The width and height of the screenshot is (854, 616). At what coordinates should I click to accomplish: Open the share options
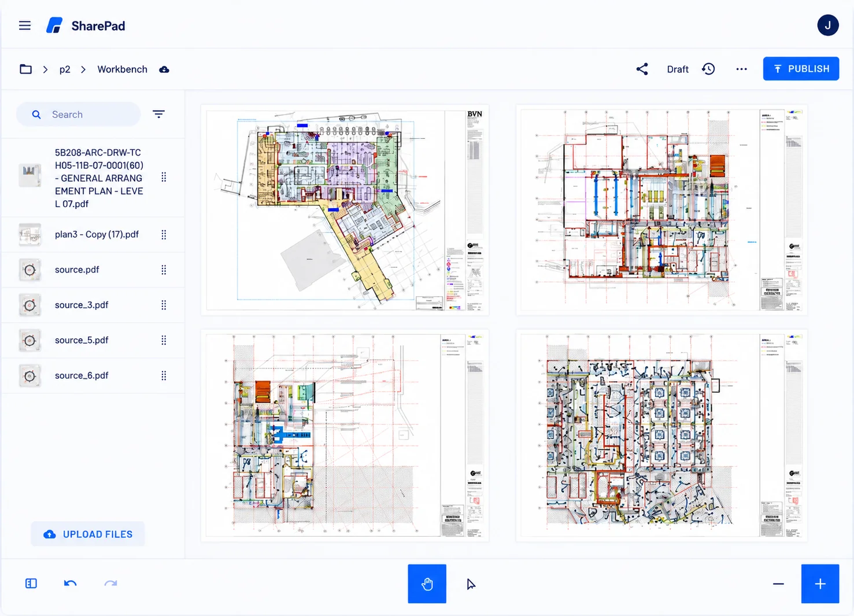coord(642,69)
